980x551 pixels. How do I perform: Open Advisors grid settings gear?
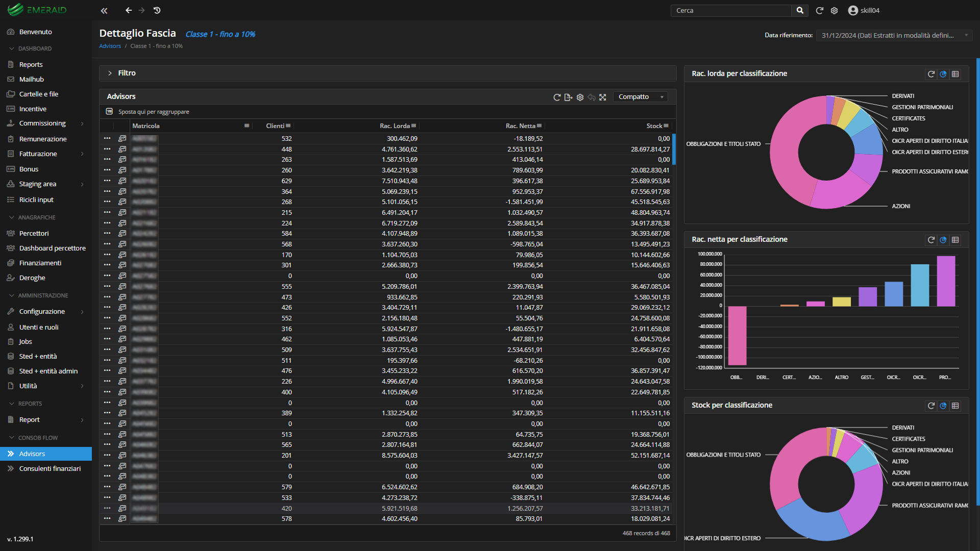tap(580, 97)
